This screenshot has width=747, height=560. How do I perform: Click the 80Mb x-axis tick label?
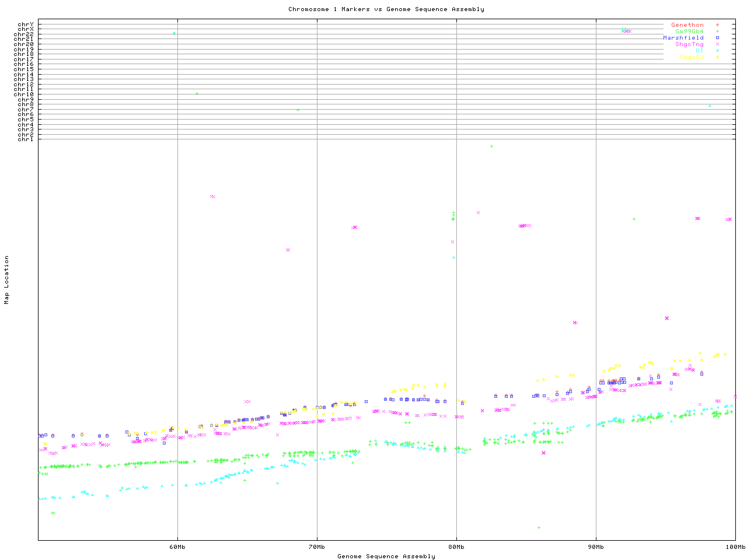456,547
